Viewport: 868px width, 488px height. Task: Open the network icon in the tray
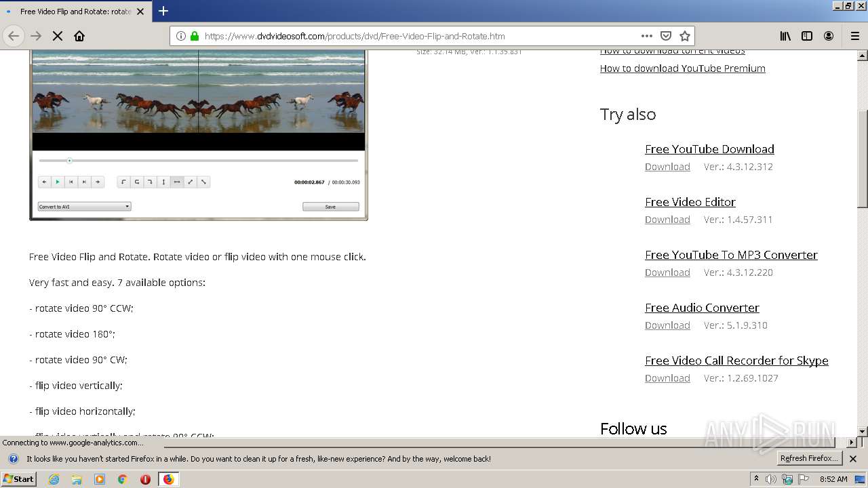[787, 479]
